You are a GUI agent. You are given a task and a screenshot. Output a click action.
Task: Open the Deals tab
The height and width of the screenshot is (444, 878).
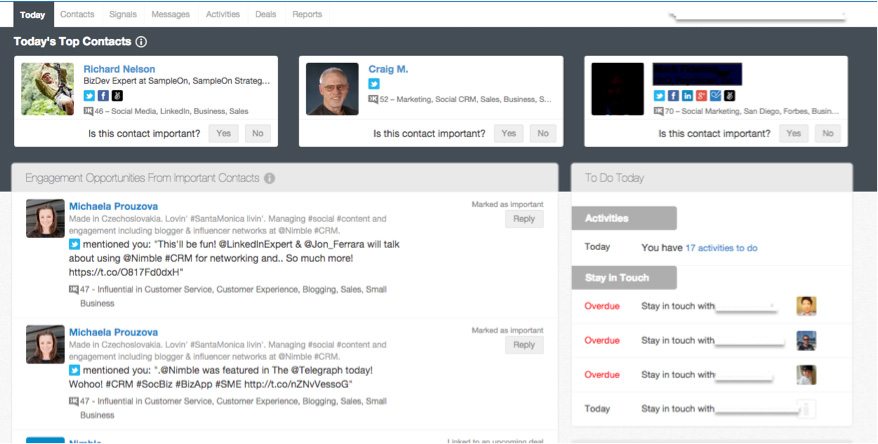pos(265,15)
